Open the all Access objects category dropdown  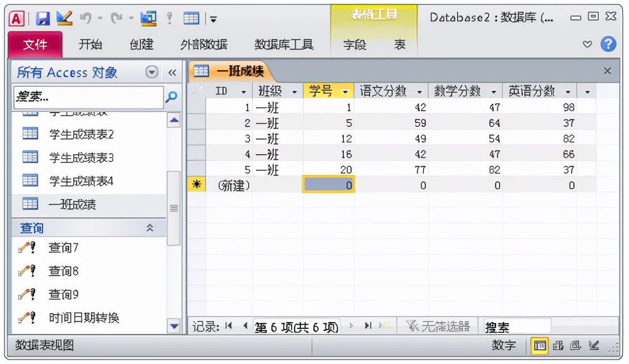coord(152,72)
